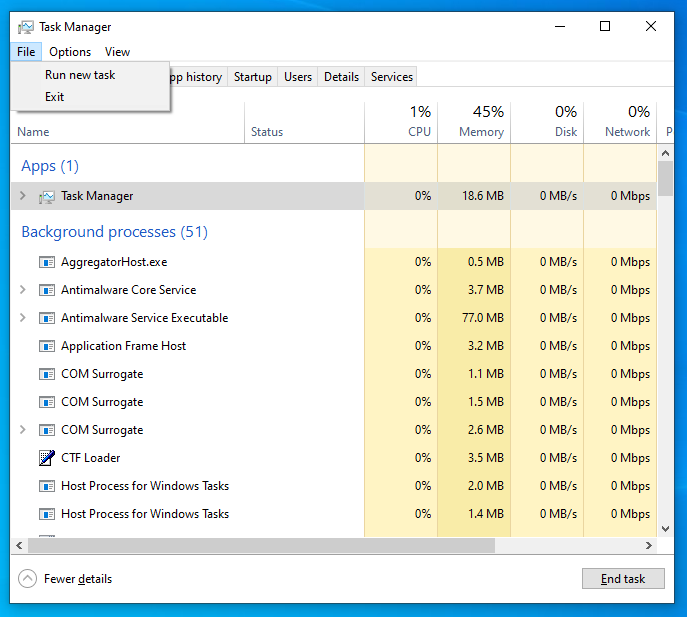Click the vertical scrollbar down arrow

(666, 529)
